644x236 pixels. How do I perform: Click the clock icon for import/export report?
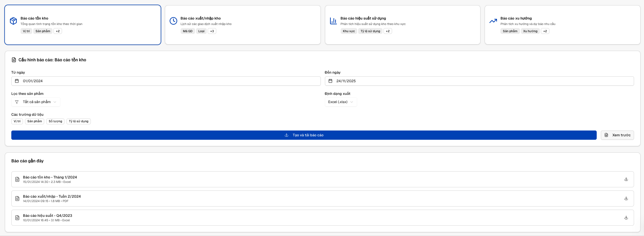tap(173, 21)
